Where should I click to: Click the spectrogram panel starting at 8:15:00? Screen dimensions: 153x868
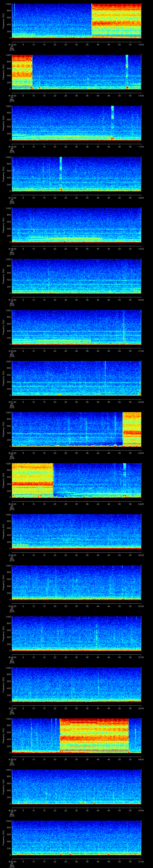click(x=76, y=72)
